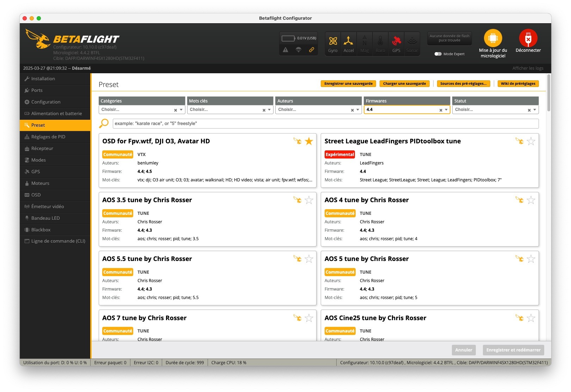Image resolution: width=571 pixels, height=392 pixels.
Task: Star the AOS 4 tune preset
Action: 531,200
